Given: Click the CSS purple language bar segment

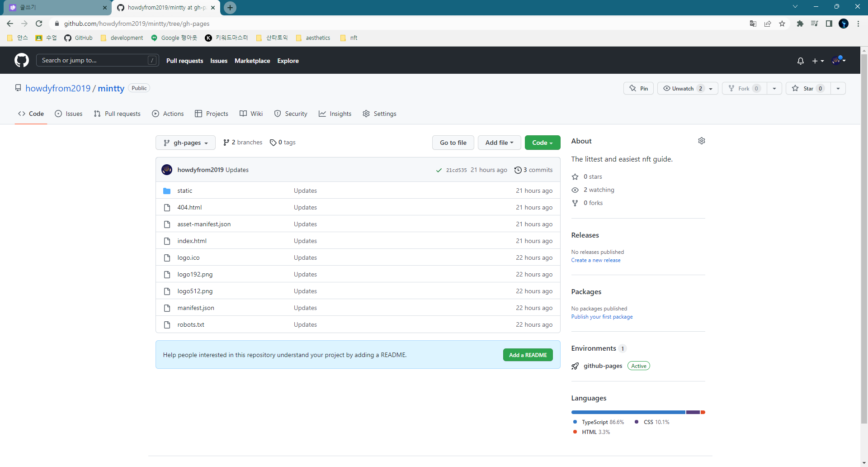Looking at the screenshot, I should click(693, 412).
